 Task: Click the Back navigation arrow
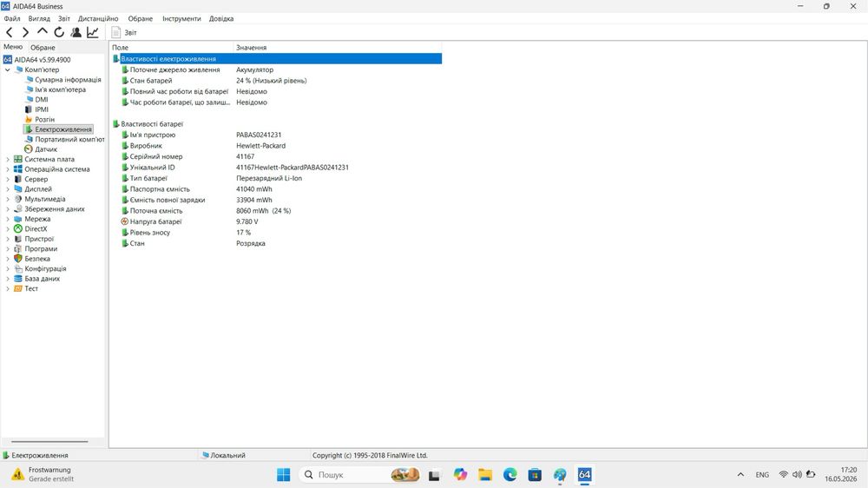pyautogui.click(x=9, y=33)
